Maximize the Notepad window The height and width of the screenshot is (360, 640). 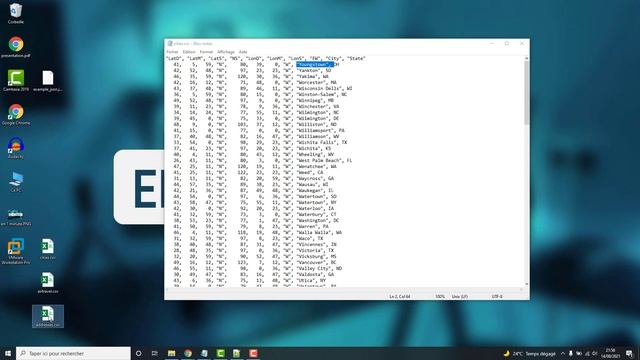click(x=507, y=43)
